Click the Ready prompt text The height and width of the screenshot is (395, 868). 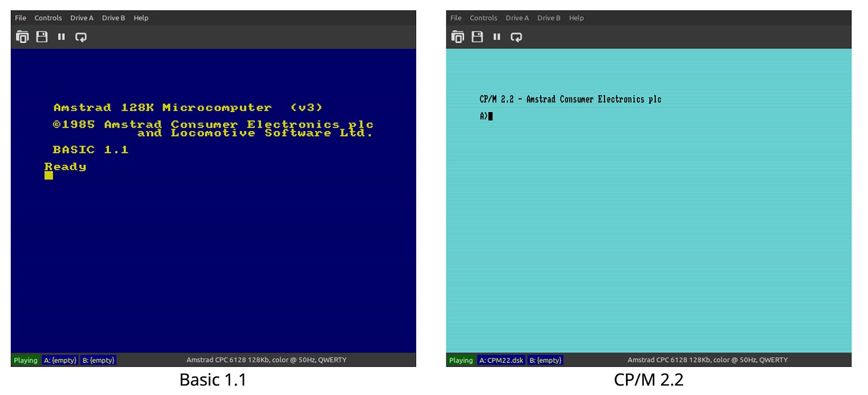(66, 167)
